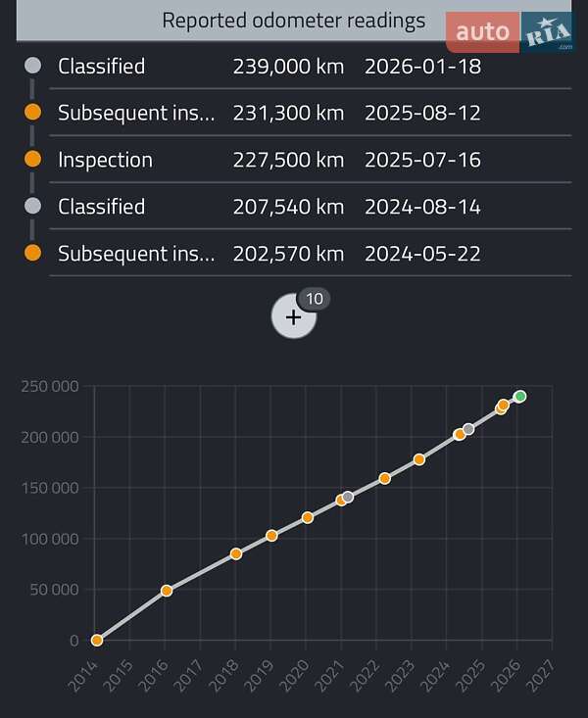Expand 10 more odometer readings

[x=293, y=316]
